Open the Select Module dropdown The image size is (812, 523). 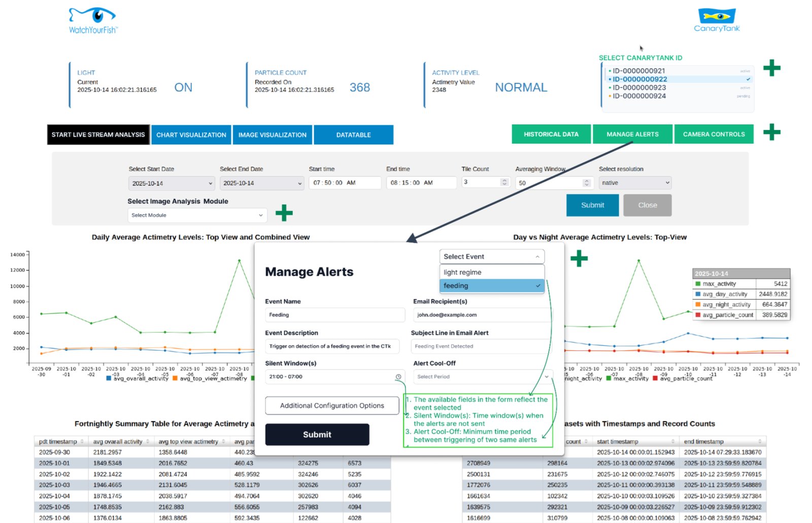point(197,215)
